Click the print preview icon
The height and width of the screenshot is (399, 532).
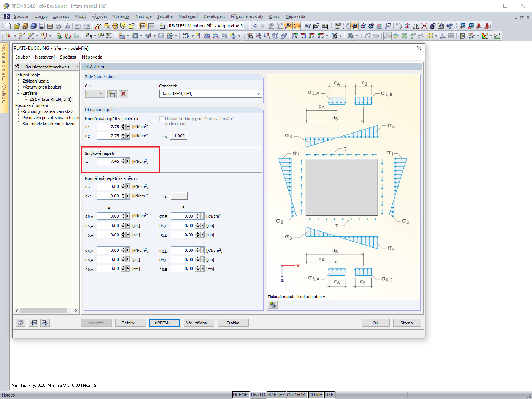coord(67,26)
